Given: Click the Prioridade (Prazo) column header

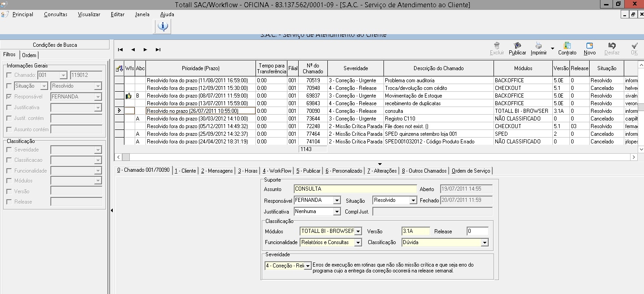Looking at the screenshot, I should [201, 68].
